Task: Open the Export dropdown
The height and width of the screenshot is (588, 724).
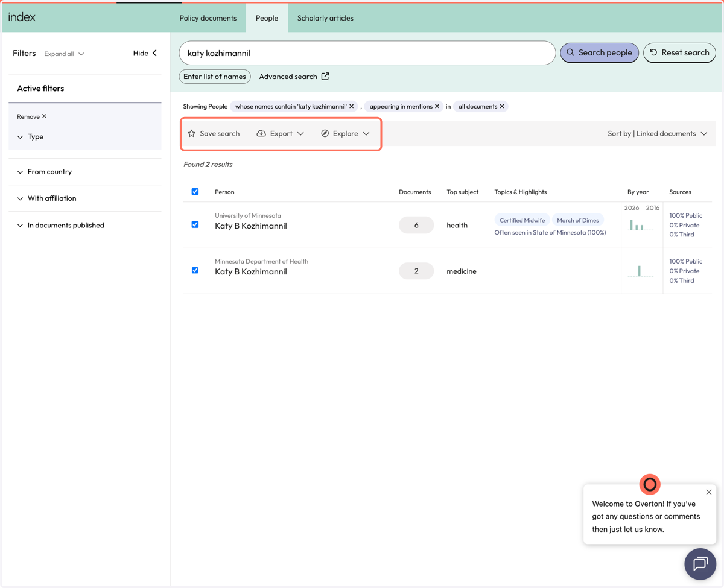Action: click(x=281, y=133)
